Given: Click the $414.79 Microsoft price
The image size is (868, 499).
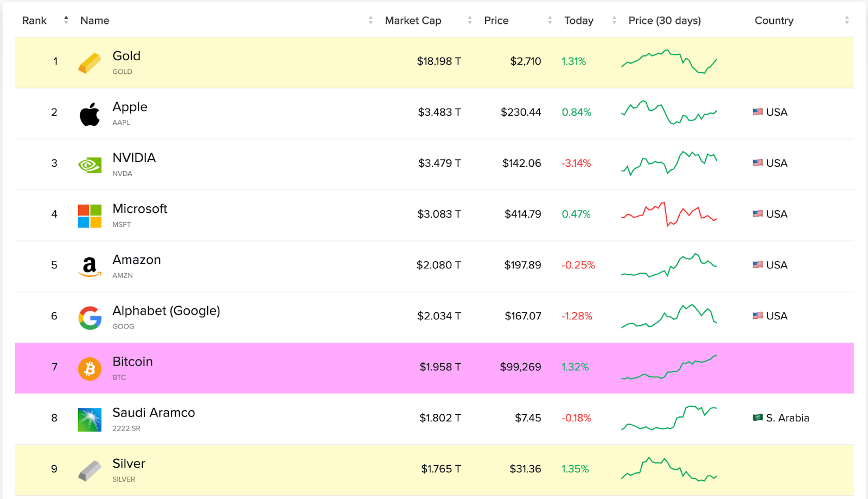Looking at the screenshot, I should tap(523, 214).
